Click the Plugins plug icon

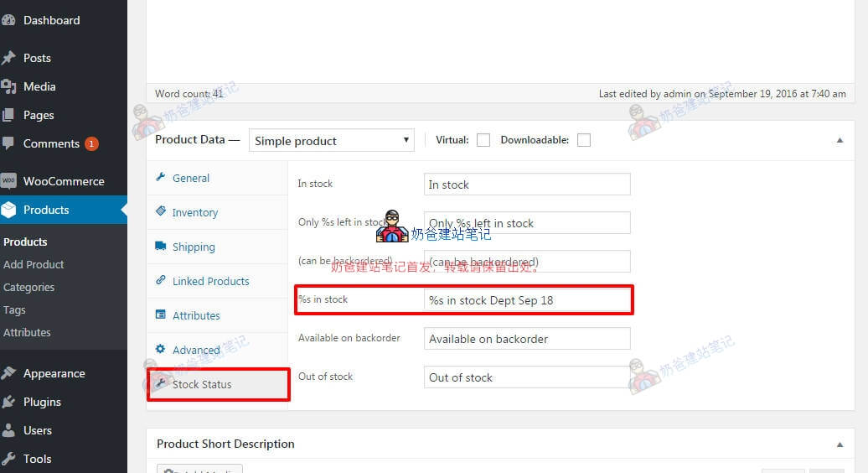click(8, 402)
